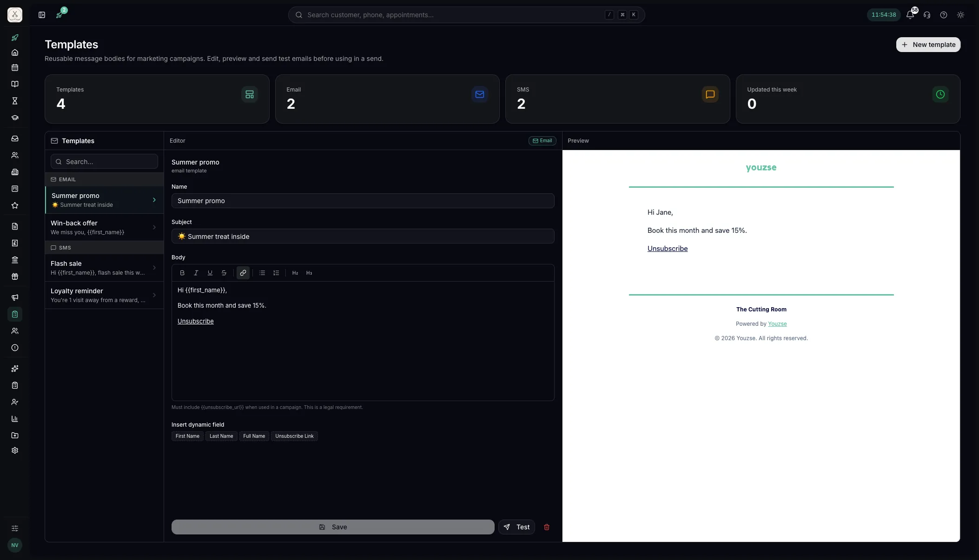Select the Flash sale SMS template
The image size is (979, 560).
click(105, 268)
